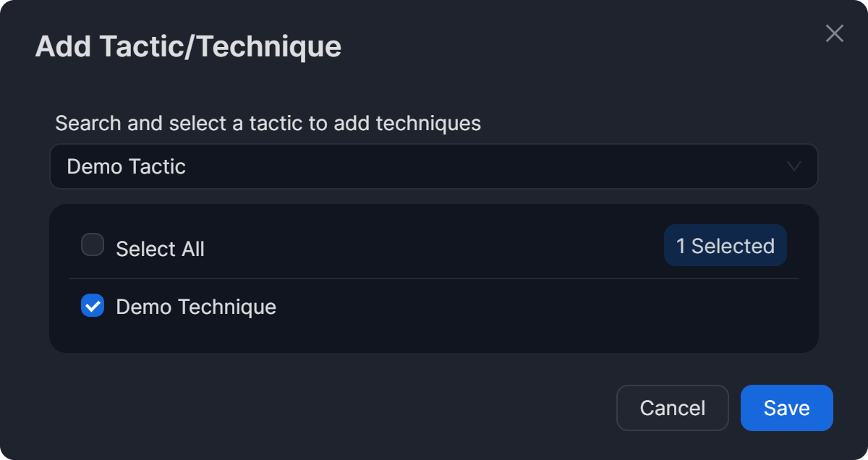This screenshot has height=460, width=868.
Task: Click the "Add Tactic/Technique" dialog heading
Action: pos(188,46)
